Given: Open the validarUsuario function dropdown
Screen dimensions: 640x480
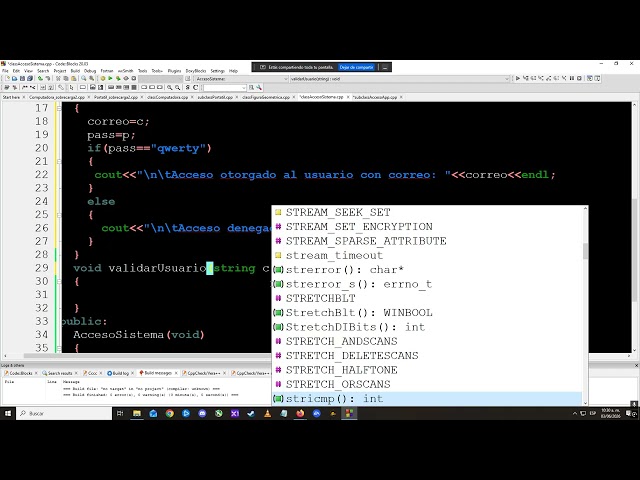Looking at the screenshot, I should pos(400,79).
